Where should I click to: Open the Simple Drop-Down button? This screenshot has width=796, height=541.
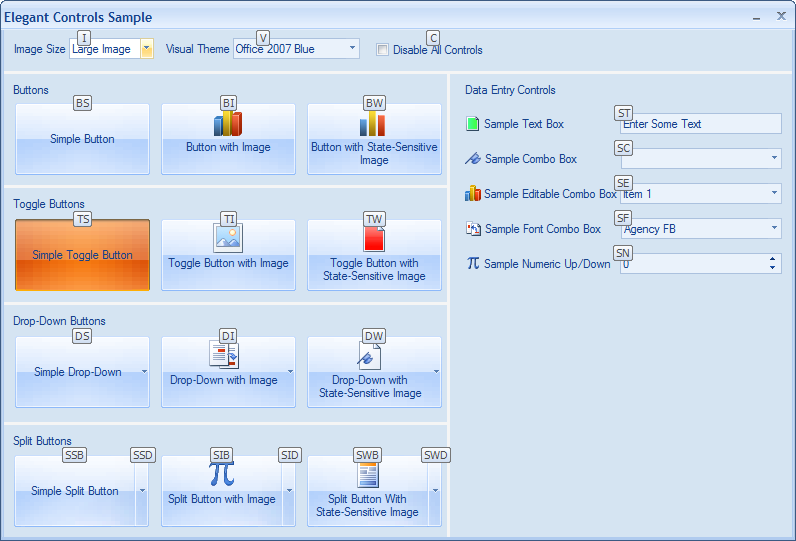pos(82,372)
